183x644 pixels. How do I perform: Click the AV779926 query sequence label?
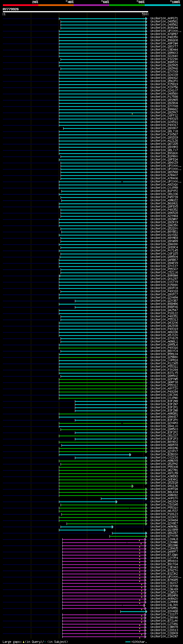[11, 9]
